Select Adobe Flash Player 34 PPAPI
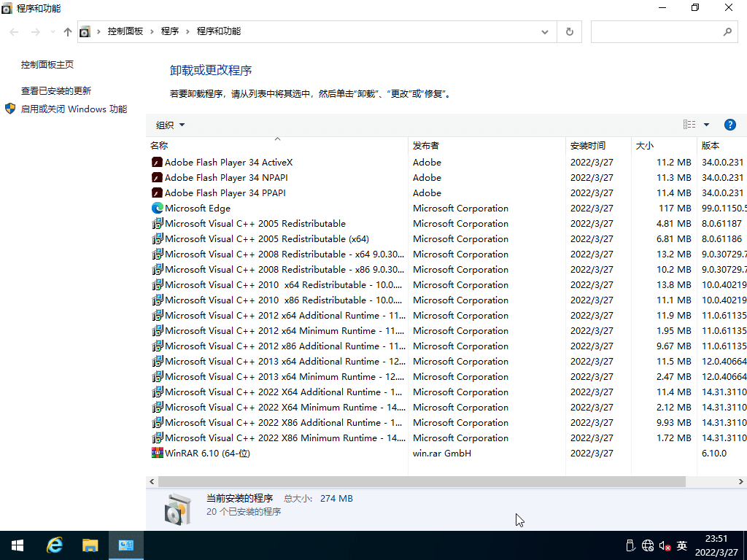Image resolution: width=747 pixels, height=560 pixels. click(x=224, y=192)
